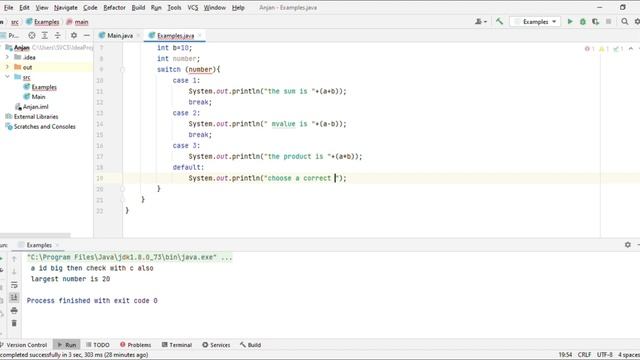Select Main class in project tree
This screenshot has width=640, height=360.
click(38, 97)
